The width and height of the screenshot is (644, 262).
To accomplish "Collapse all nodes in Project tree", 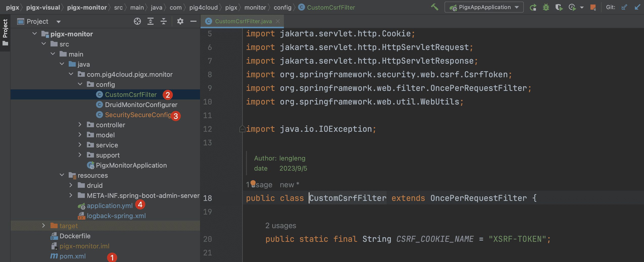I will 164,21.
